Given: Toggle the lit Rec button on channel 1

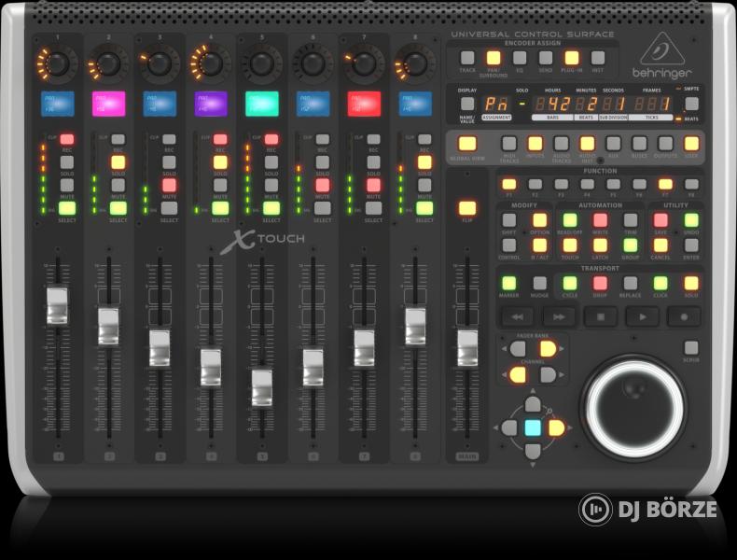Looking at the screenshot, I should tap(67, 139).
